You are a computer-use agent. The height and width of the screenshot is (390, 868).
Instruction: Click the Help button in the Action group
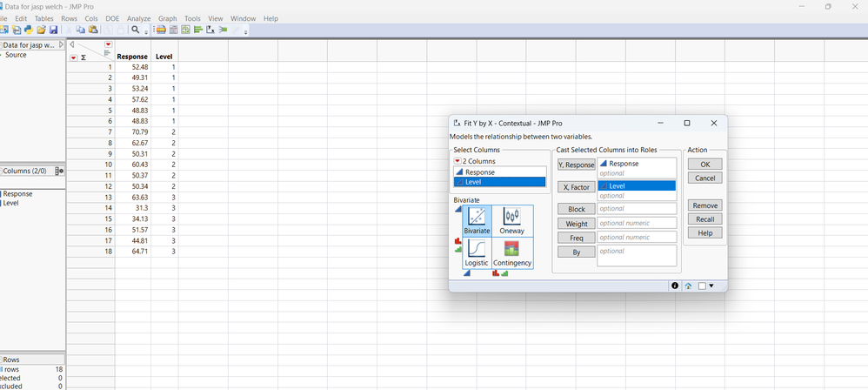(x=704, y=233)
